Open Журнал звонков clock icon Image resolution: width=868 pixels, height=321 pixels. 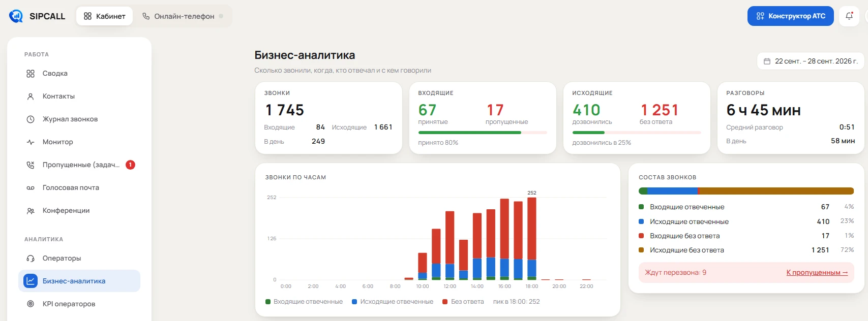pos(31,119)
